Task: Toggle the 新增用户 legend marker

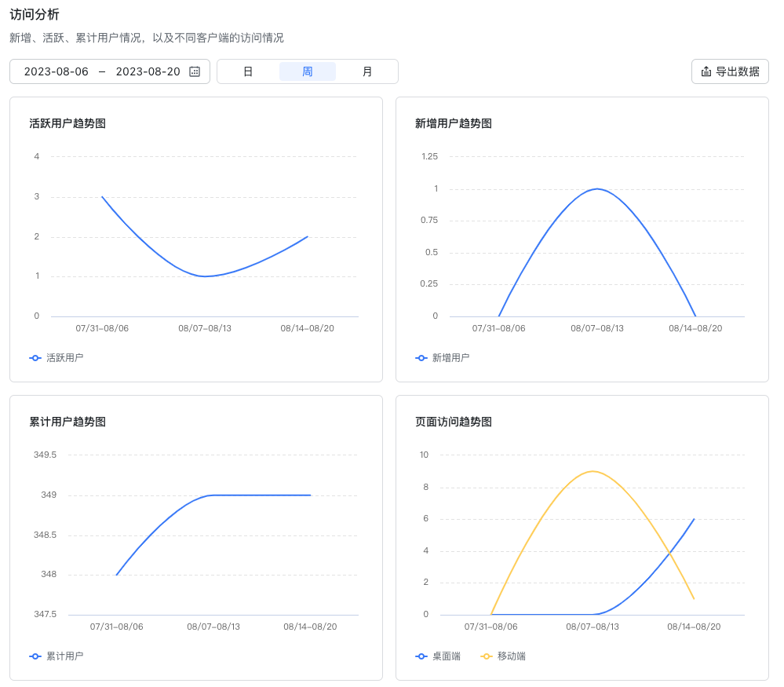Action: coord(421,358)
